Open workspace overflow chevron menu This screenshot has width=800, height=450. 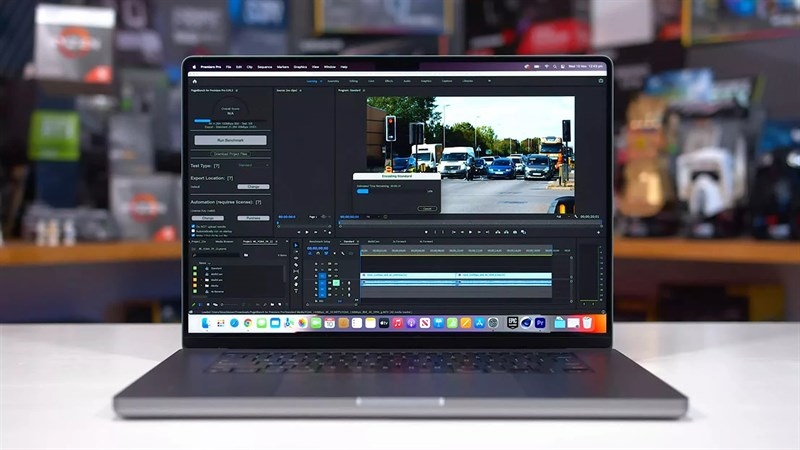489,81
